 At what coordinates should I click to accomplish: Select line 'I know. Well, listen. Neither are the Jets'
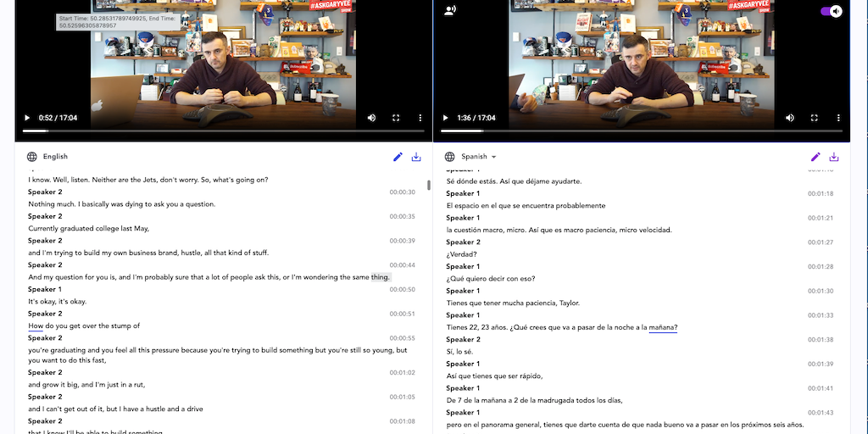148,180
